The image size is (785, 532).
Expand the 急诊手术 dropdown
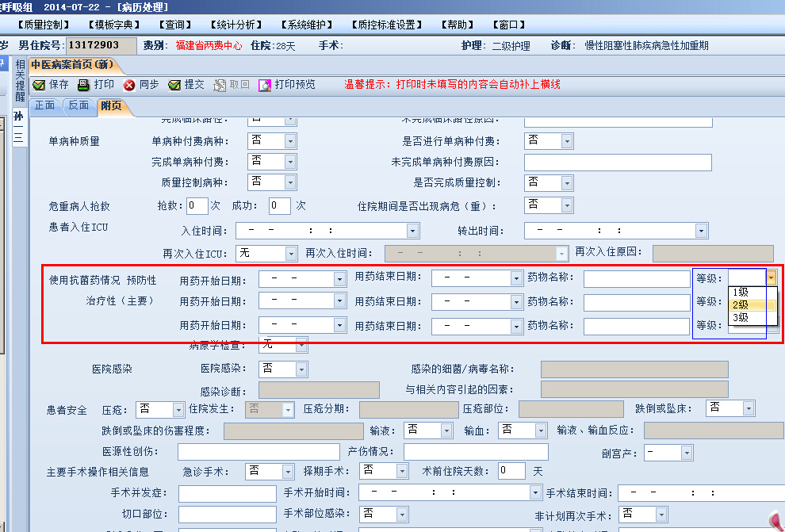pyautogui.click(x=287, y=472)
